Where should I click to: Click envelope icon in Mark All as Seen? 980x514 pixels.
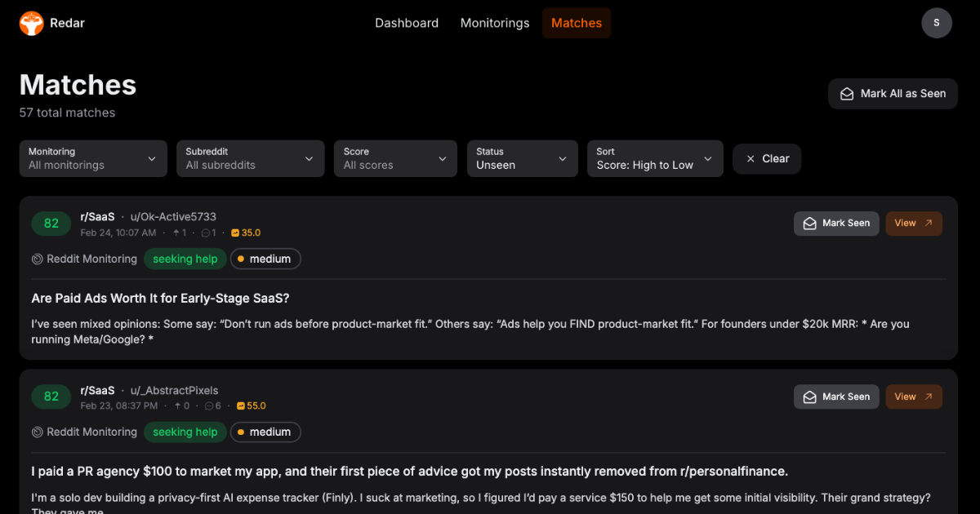848,94
